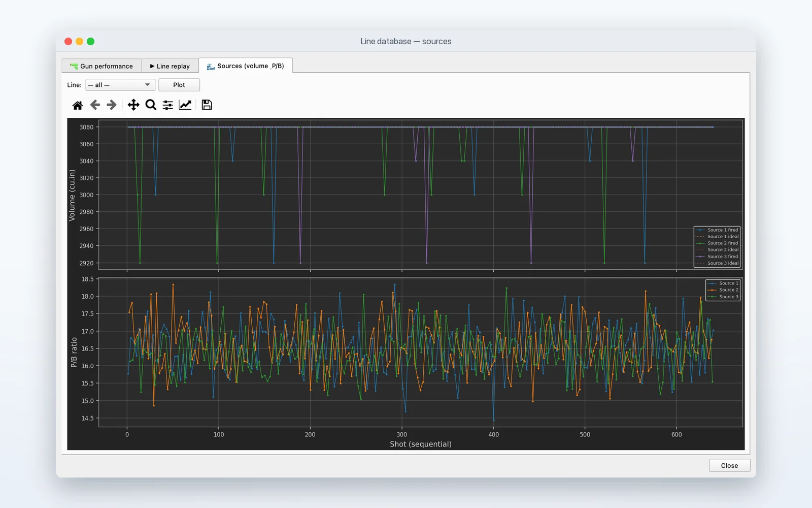Image resolution: width=812 pixels, height=508 pixels.
Task: Click Source 3 in P/B legend
Action: (x=723, y=297)
